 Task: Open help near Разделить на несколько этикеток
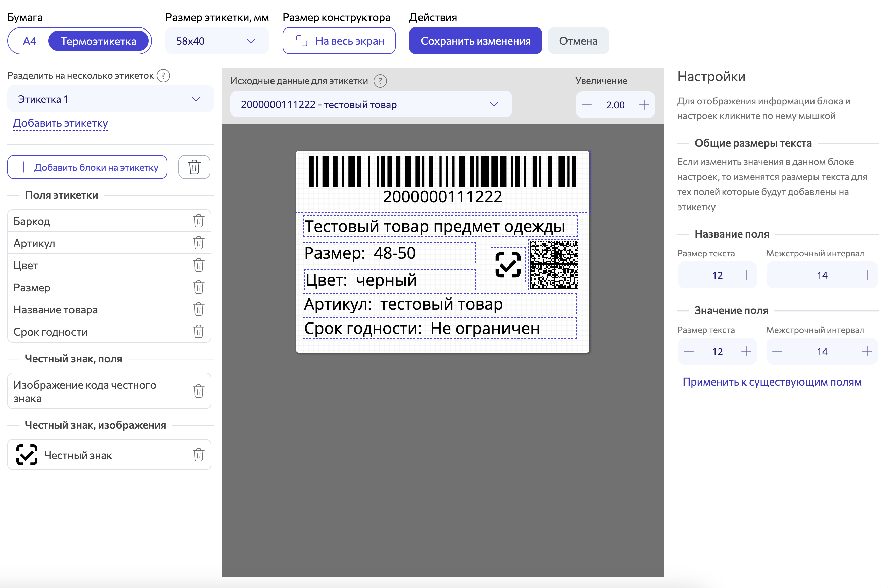tap(163, 76)
